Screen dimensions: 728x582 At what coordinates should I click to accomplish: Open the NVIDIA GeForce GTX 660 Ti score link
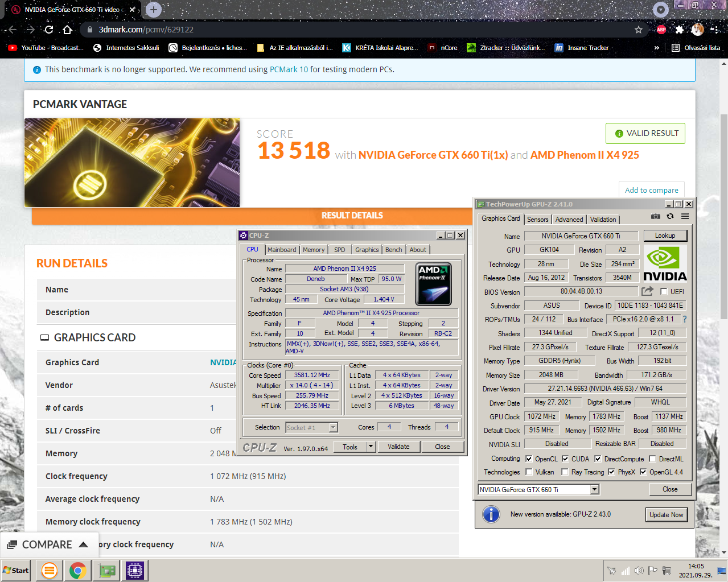(433, 155)
